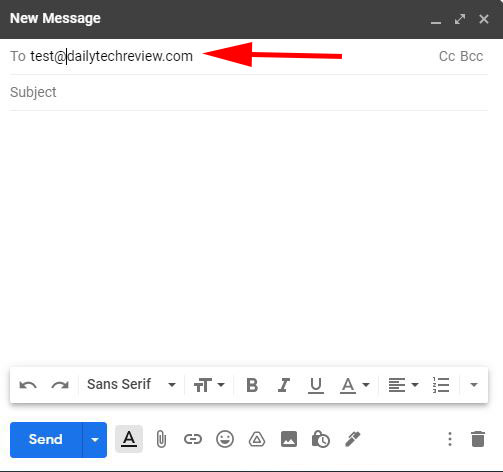Insert signature with the pen icon
The image size is (503, 472).
click(353, 439)
